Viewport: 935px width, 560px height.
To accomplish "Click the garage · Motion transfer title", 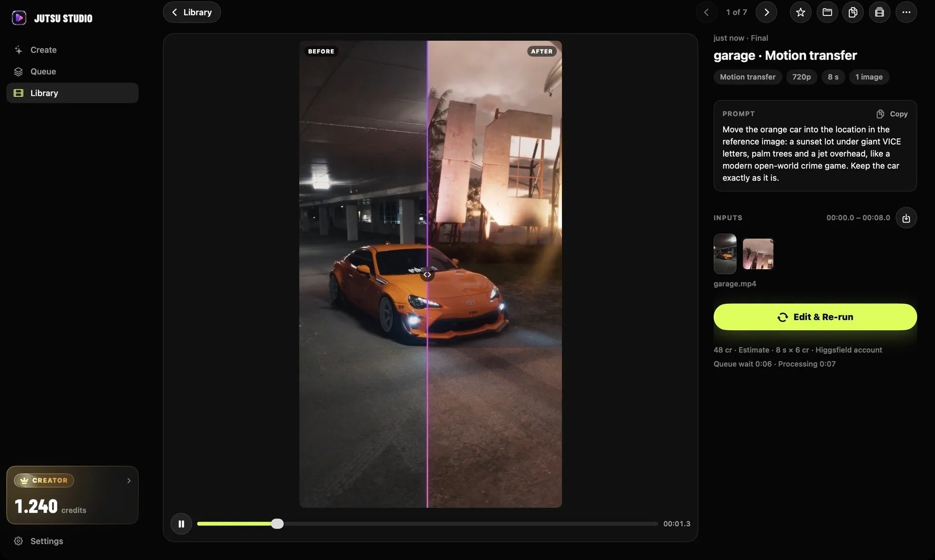I will click(785, 56).
